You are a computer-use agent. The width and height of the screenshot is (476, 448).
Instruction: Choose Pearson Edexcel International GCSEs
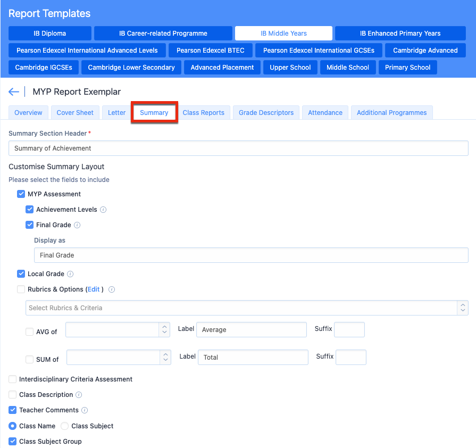pyautogui.click(x=319, y=51)
